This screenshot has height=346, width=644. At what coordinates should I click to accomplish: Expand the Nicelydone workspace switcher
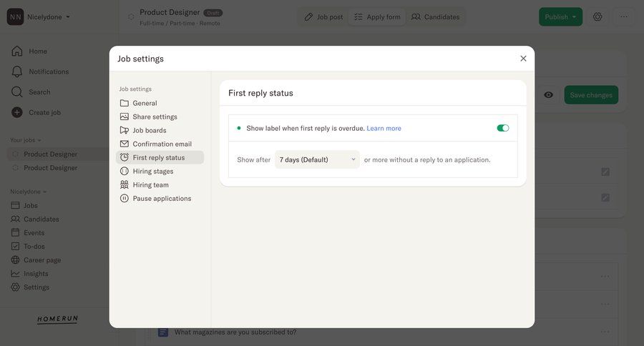pyautogui.click(x=49, y=17)
